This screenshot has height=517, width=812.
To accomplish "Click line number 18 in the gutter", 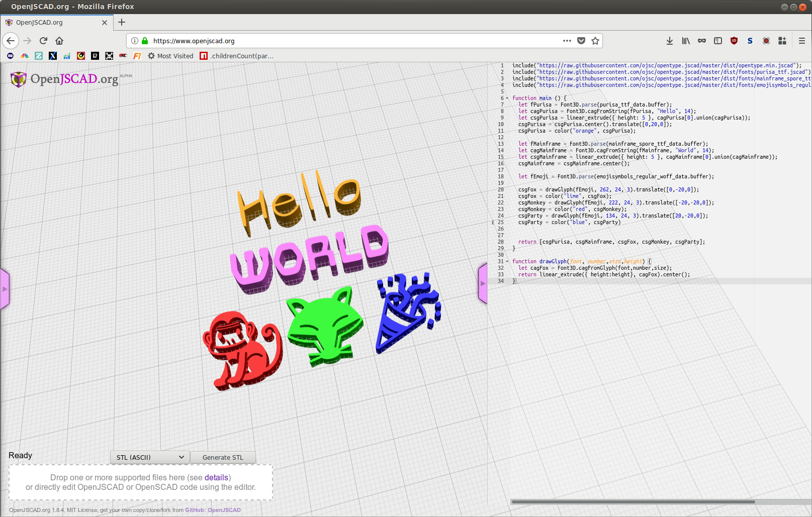I will pyautogui.click(x=501, y=177).
